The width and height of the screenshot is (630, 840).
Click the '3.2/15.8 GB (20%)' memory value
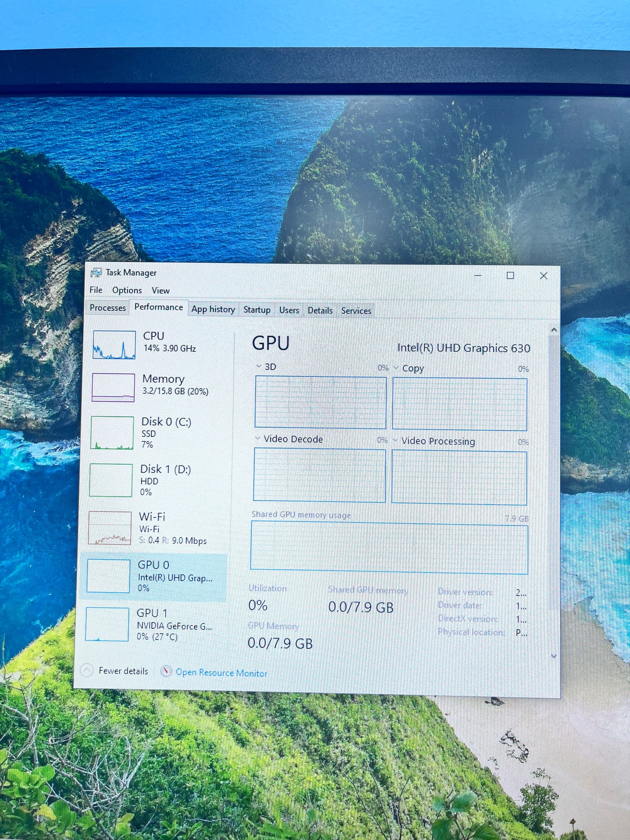pyautogui.click(x=175, y=391)
